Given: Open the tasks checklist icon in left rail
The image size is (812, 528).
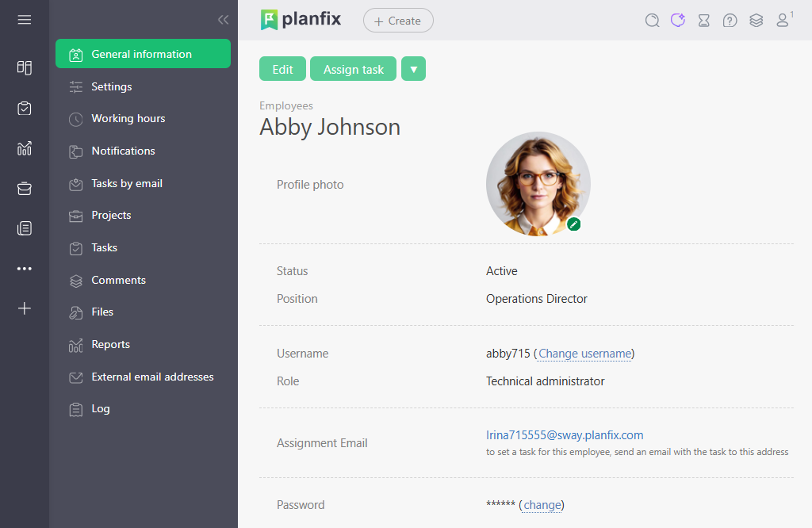Looking at the screenshot, I should pyautogui.click(x=25, y=108).
